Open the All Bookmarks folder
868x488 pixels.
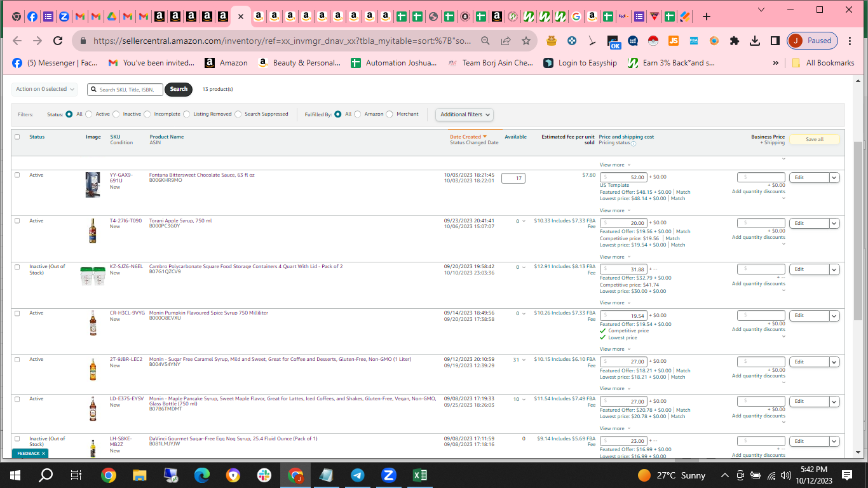822,63
